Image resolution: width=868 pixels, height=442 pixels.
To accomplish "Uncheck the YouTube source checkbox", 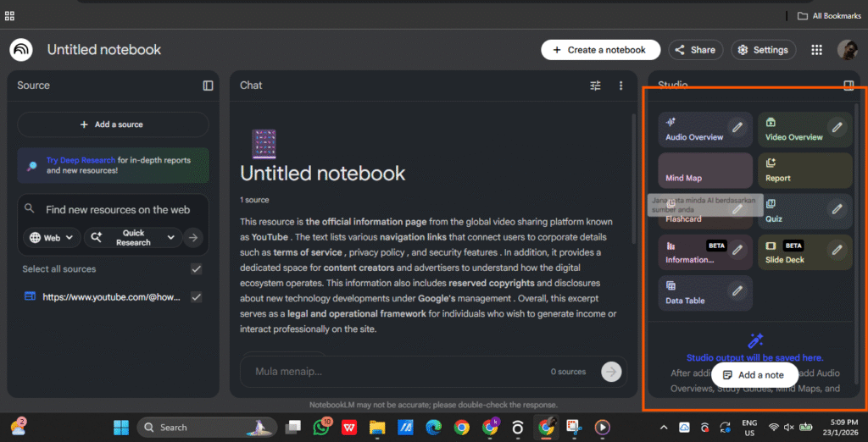I will pyautogui.click(x=197, y=297).
